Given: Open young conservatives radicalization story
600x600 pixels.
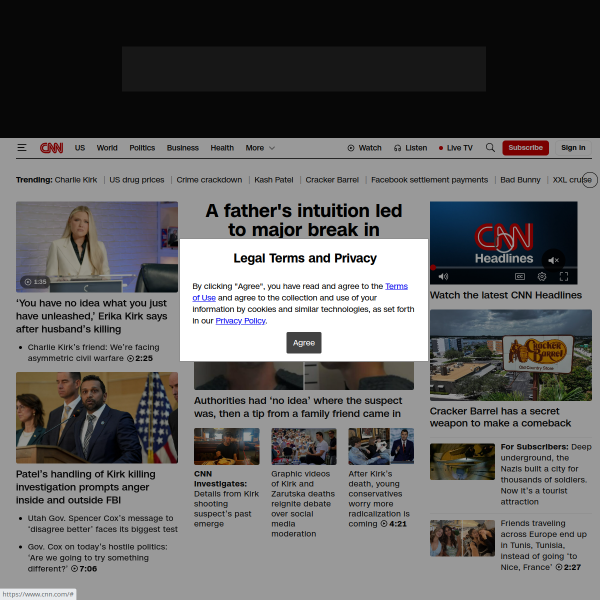Looking at the screenshot, I should click(379, 499).
